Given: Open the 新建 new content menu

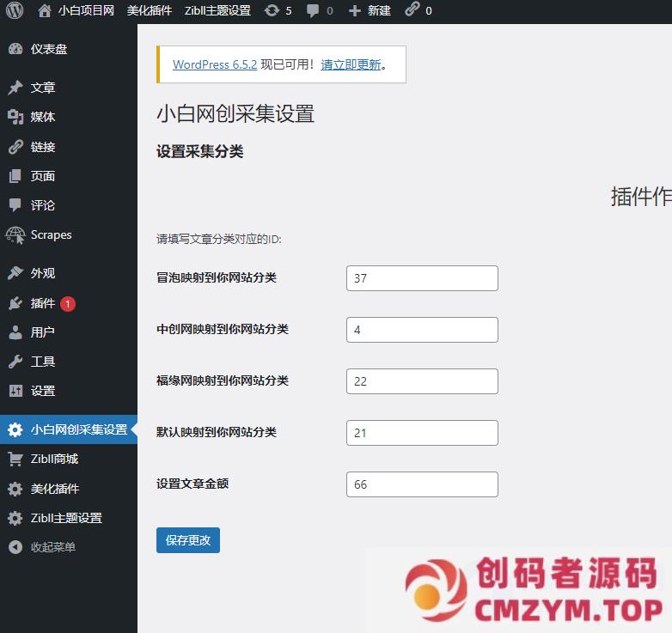Looking at the screenshot, I should pyautogui.click(x=370, y=11).
